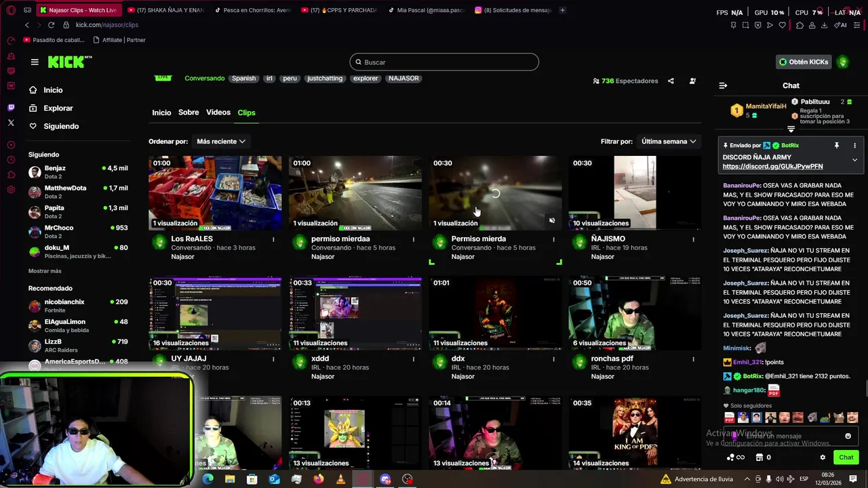This screenshot has width=868, height=488.
Task: Open the emoji picker in chat input
Action: [848, 436]
